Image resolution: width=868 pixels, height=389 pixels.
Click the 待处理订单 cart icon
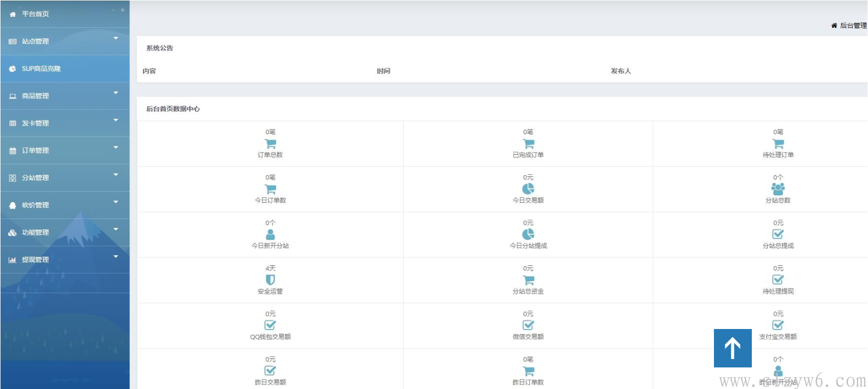pyautogui.click(x=778, y=144)
